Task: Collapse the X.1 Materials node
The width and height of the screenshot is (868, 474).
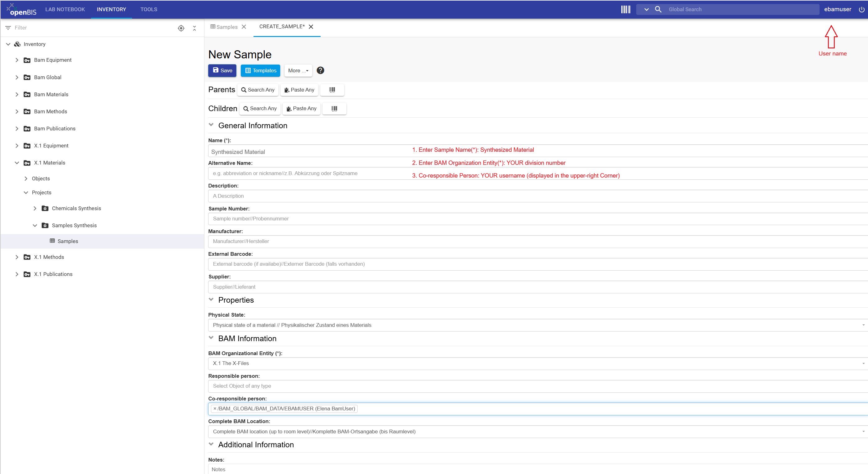Action: coord(17,163)
